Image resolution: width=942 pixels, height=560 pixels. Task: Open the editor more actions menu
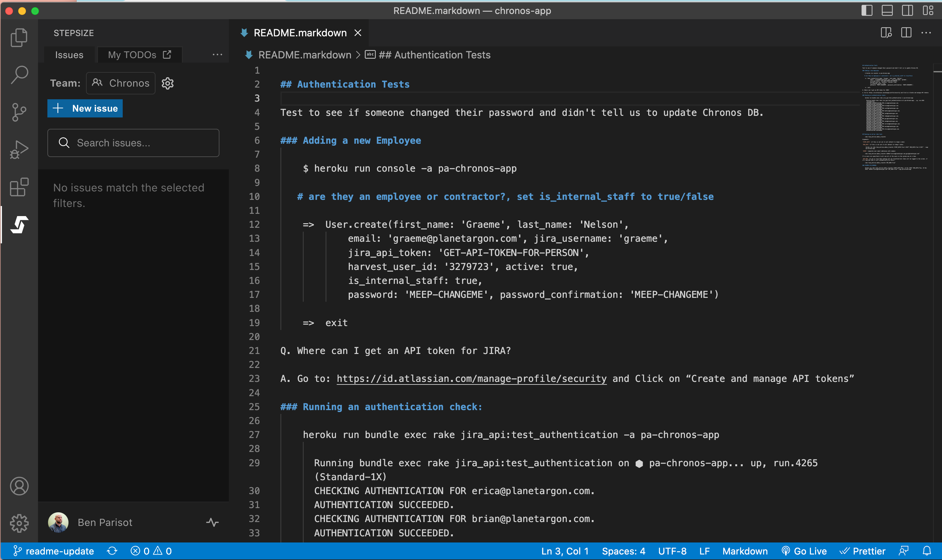pyautogui.click(x=926, y=33)
